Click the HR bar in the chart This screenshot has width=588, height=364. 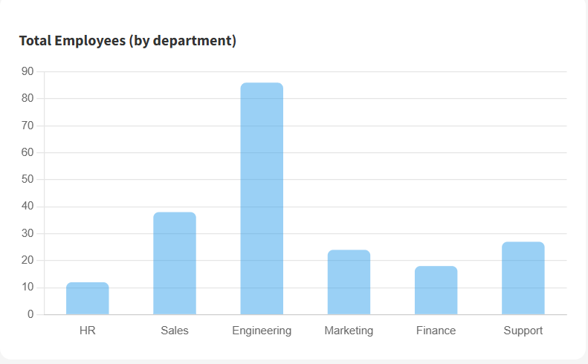88,299
